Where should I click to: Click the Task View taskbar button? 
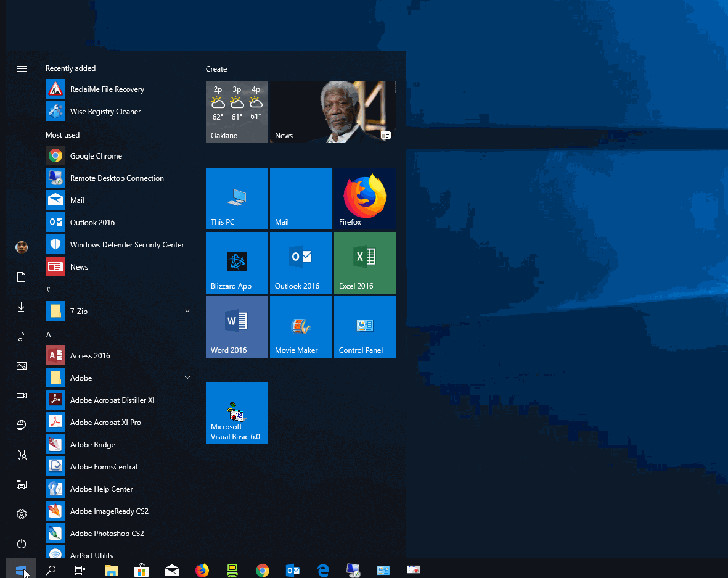click(80, 571)
